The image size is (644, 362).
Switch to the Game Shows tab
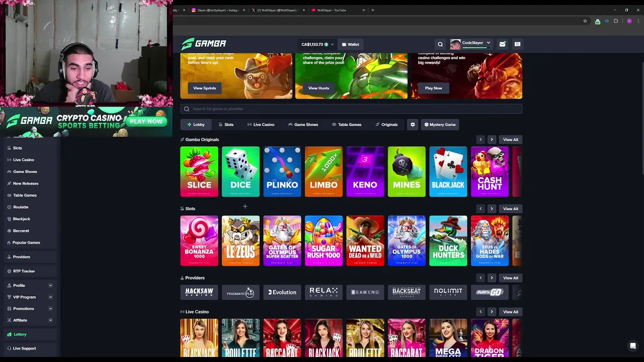click(303, 125)
